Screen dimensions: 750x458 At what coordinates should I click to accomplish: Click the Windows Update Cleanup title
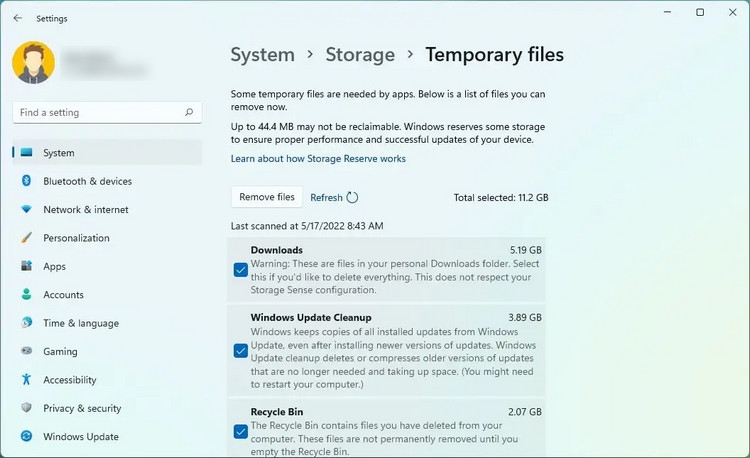tap(311, 317)
